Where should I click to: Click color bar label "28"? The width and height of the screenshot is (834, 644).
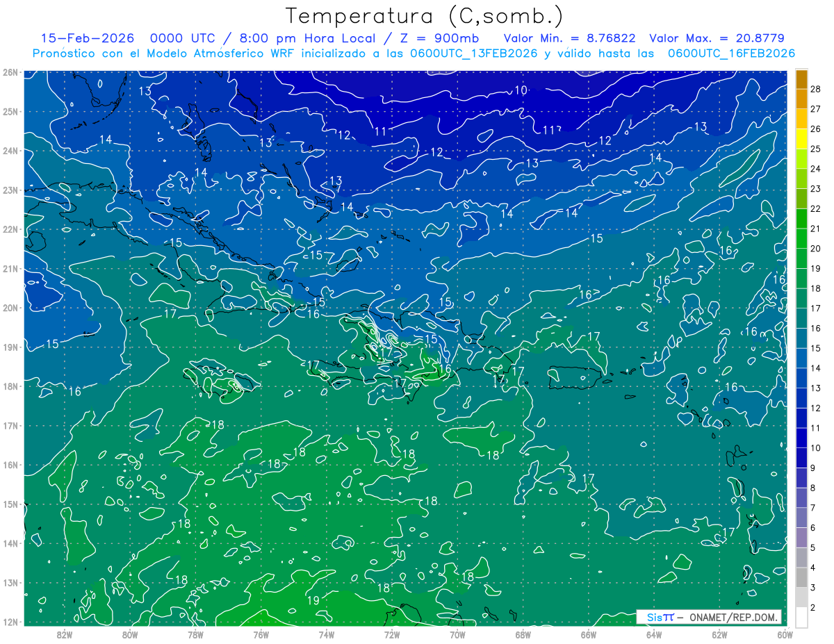(816, 90)
